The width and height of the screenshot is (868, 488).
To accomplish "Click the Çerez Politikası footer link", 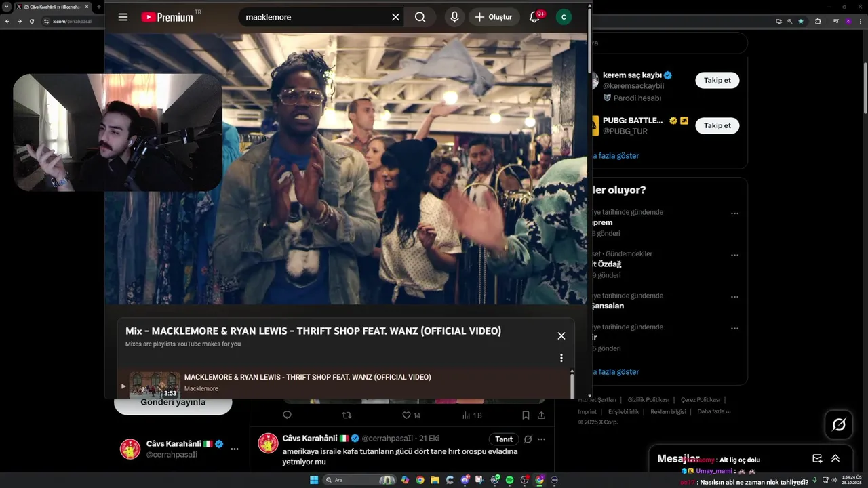I will point(701,400).
